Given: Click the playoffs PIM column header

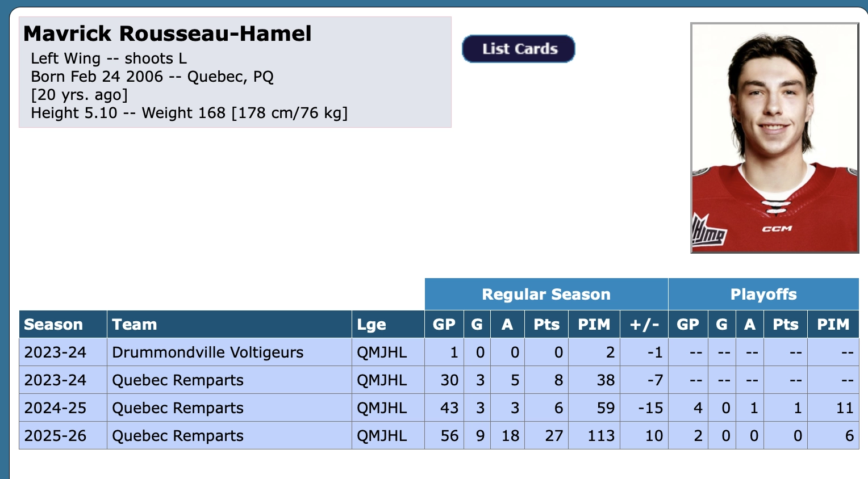Looking at the screenshot, I should coord(833,325).
